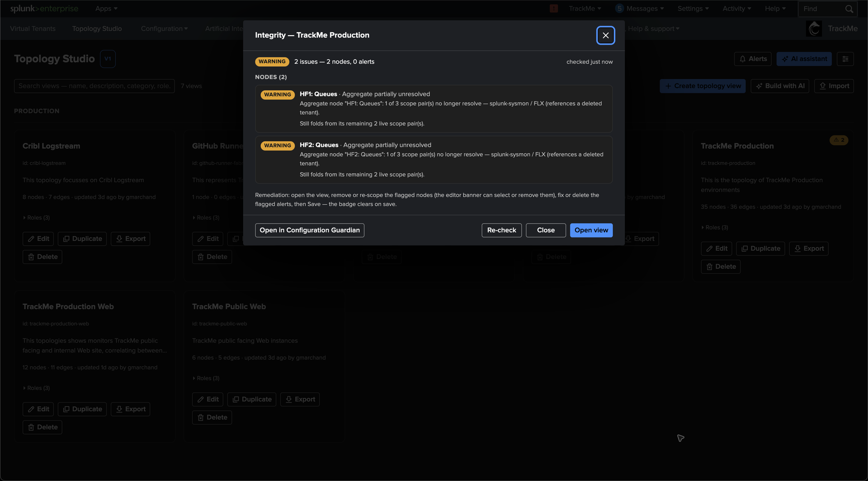Click the splunk>enterprise logo
The image size is (868, 481).
[44, 9]
